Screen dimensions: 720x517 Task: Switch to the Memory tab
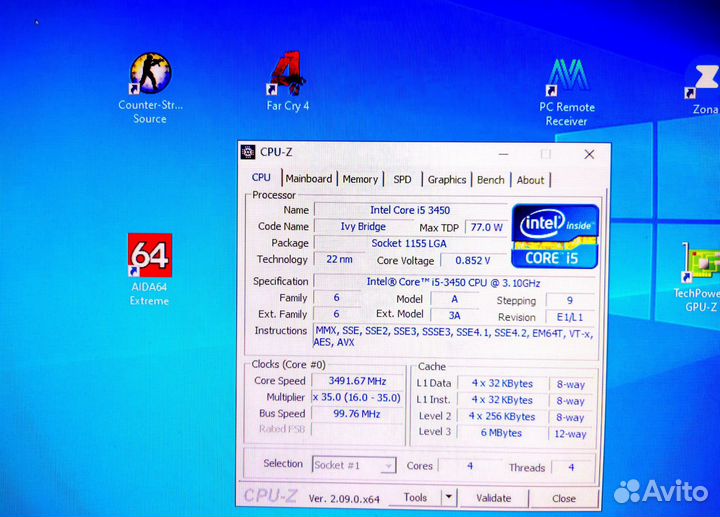click(360, 179)
